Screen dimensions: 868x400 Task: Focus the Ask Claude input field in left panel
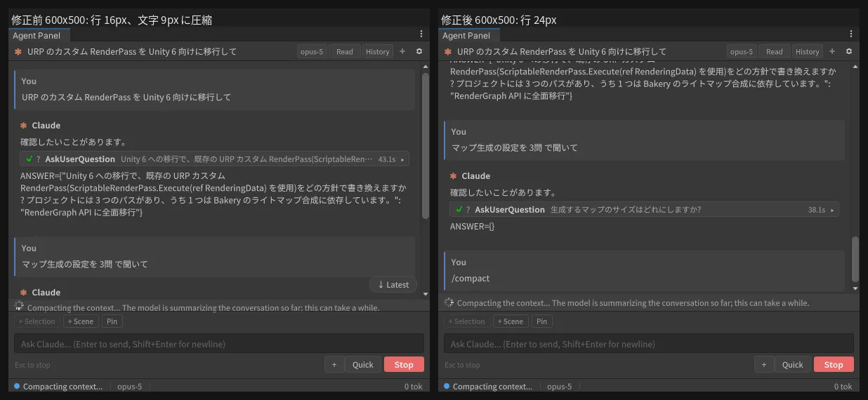[219, 343]
